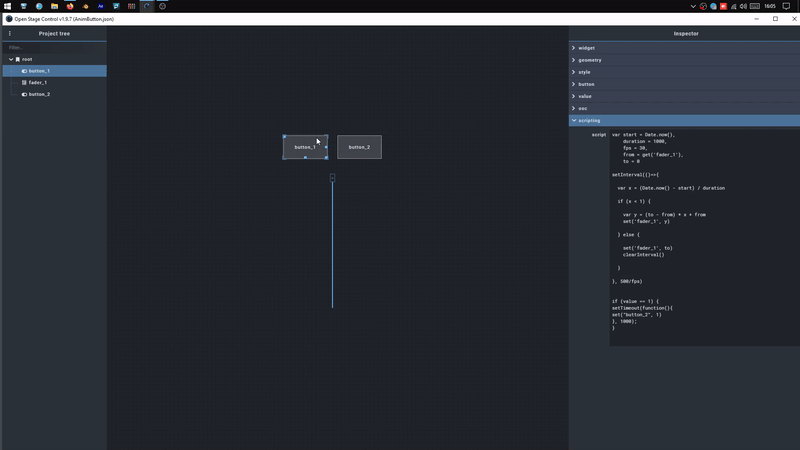This screenshot has width=800, height=450.
Task: Click the 'duration = 1000,' script line
Action: point(644,141)
